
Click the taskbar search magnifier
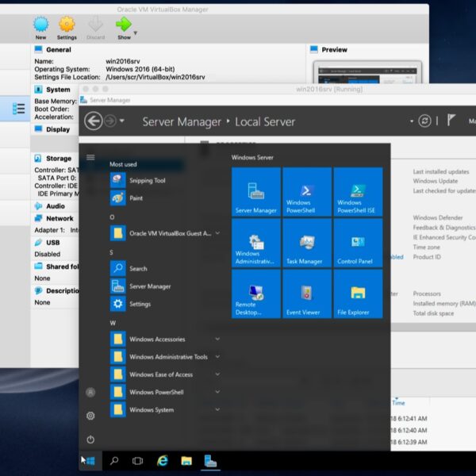click(x=114, y=461)
